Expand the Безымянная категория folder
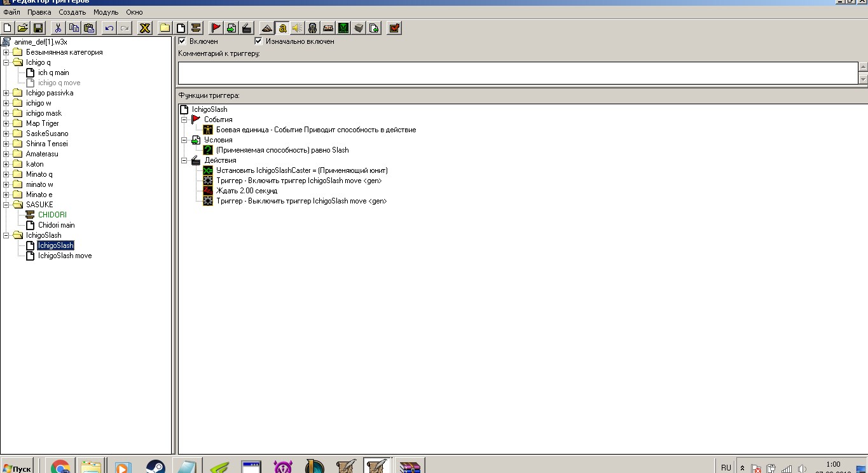 pos(6,52)
